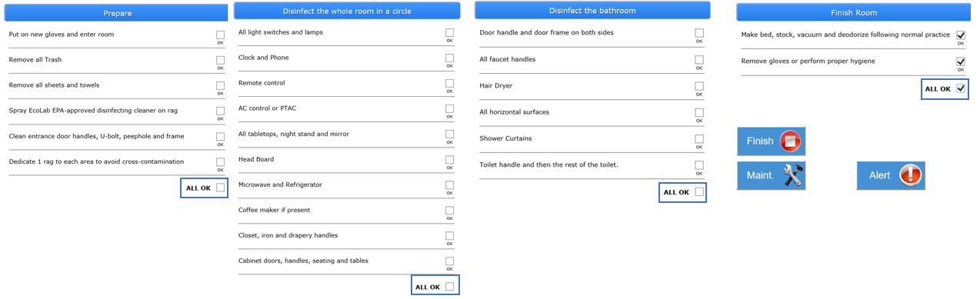Click the red stop icon on Finish
This screenshot has width=980, height=299.
[790, 141]
